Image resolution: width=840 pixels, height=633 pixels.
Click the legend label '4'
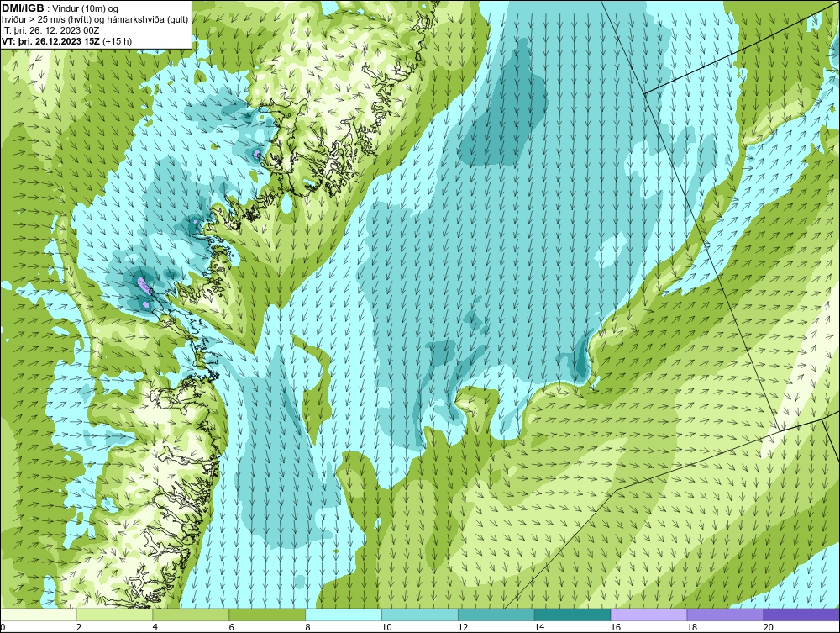click(155, 627)
